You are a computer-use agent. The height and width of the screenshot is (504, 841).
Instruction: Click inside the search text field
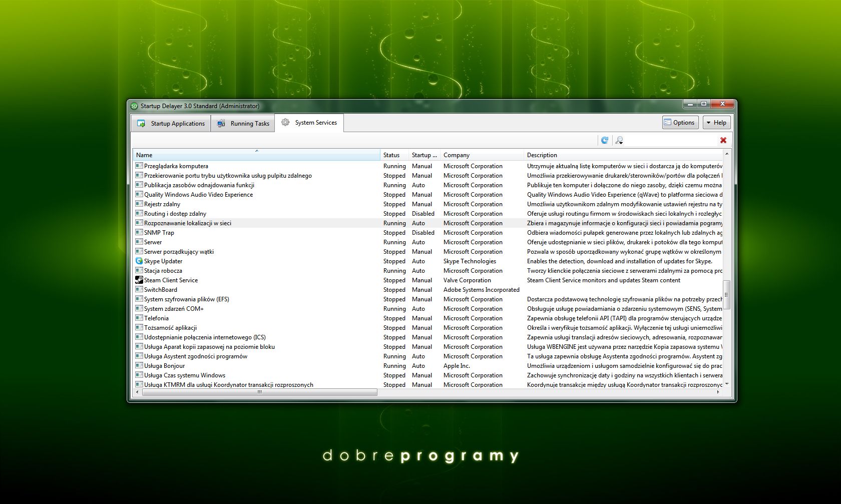671,140
